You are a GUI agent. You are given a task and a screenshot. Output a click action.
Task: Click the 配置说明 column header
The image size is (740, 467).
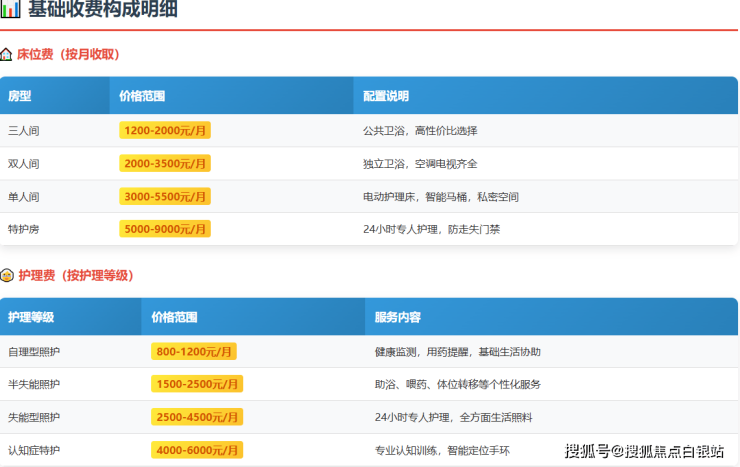click(x=386, y=96)
